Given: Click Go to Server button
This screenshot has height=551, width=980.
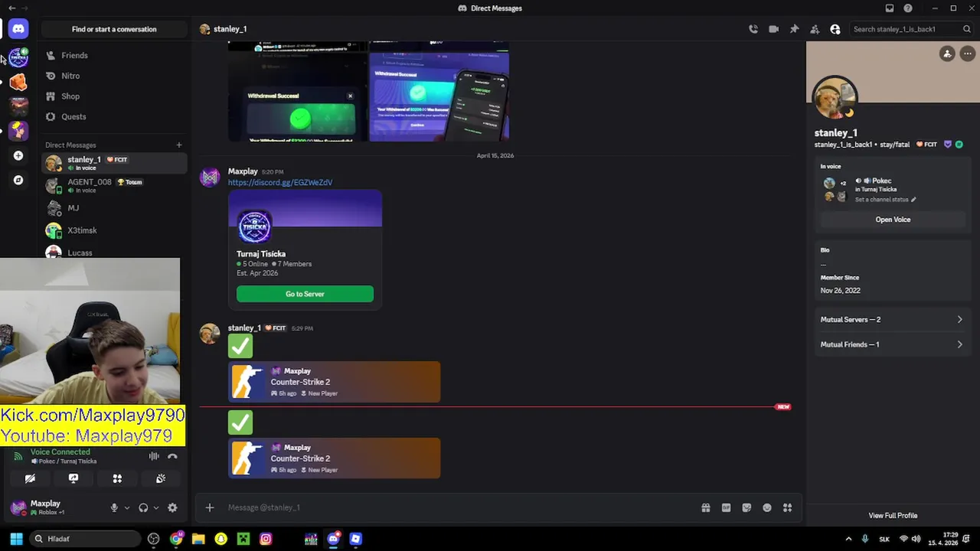Looking at the screenshot, I should click(305, 294).
